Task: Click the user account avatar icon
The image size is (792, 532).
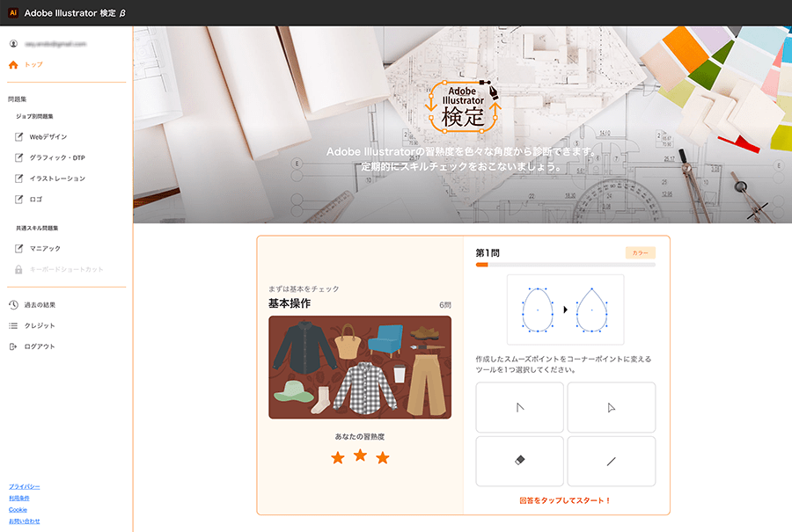Action: 13,44
